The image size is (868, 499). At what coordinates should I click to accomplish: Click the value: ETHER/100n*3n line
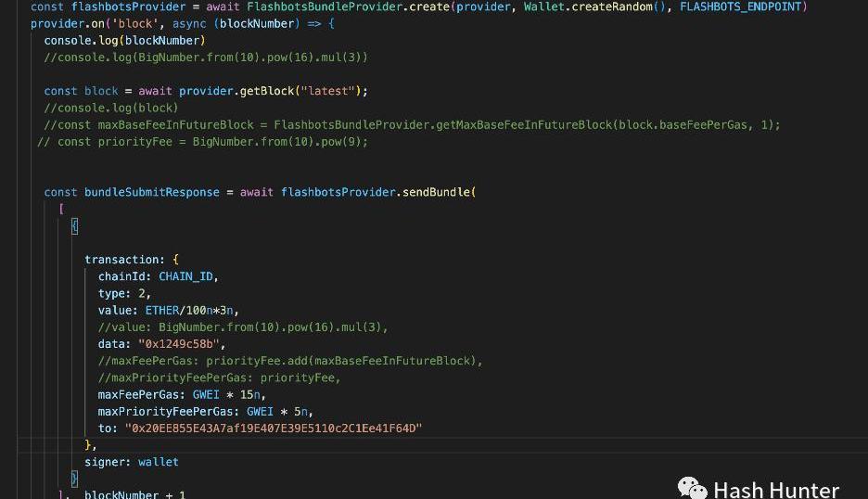(168, 310)
